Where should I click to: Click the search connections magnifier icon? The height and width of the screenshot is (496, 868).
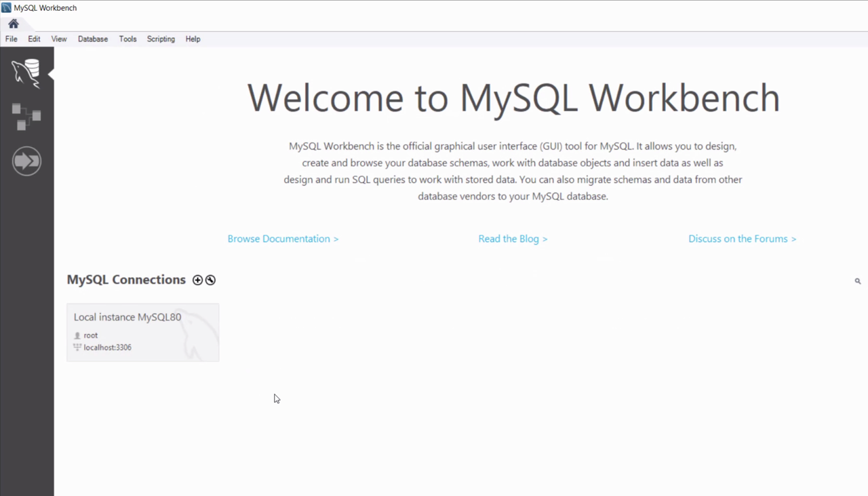857,281
